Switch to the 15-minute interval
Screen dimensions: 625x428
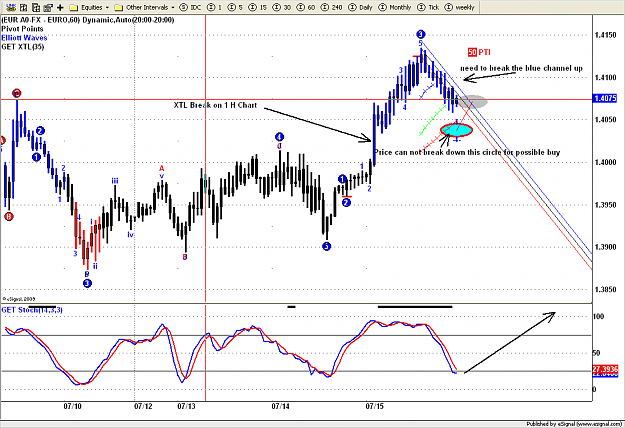[x=258, y=7]
